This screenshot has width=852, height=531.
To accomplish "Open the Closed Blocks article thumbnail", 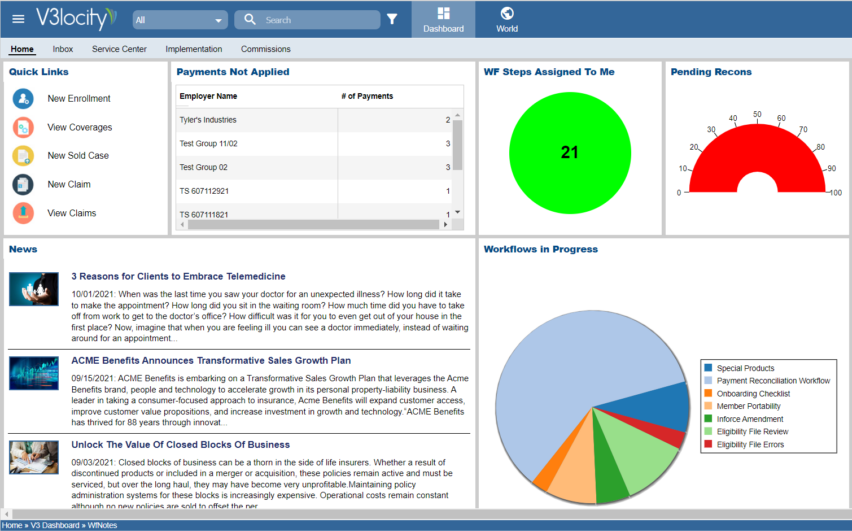I will coord(34,457).
